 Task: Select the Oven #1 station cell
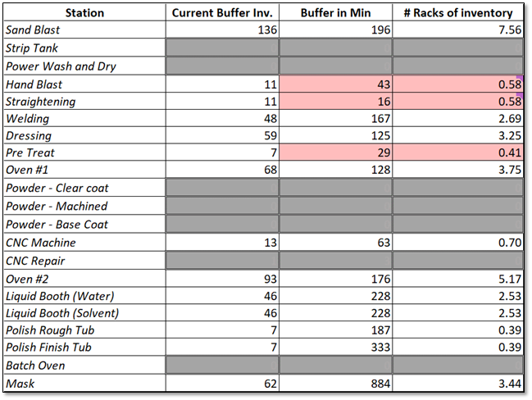coord(84,171)
